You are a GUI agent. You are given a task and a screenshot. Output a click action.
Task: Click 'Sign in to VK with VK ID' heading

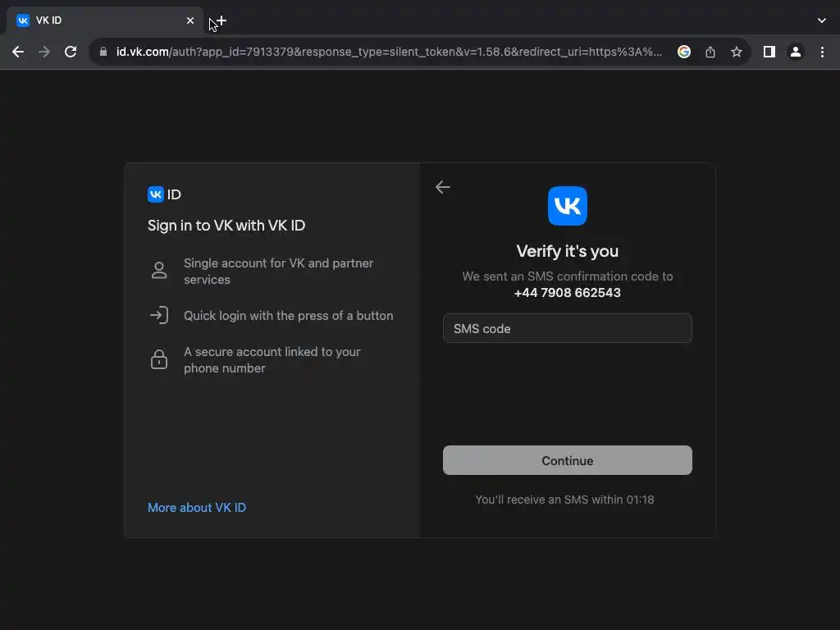pos(226,226)
